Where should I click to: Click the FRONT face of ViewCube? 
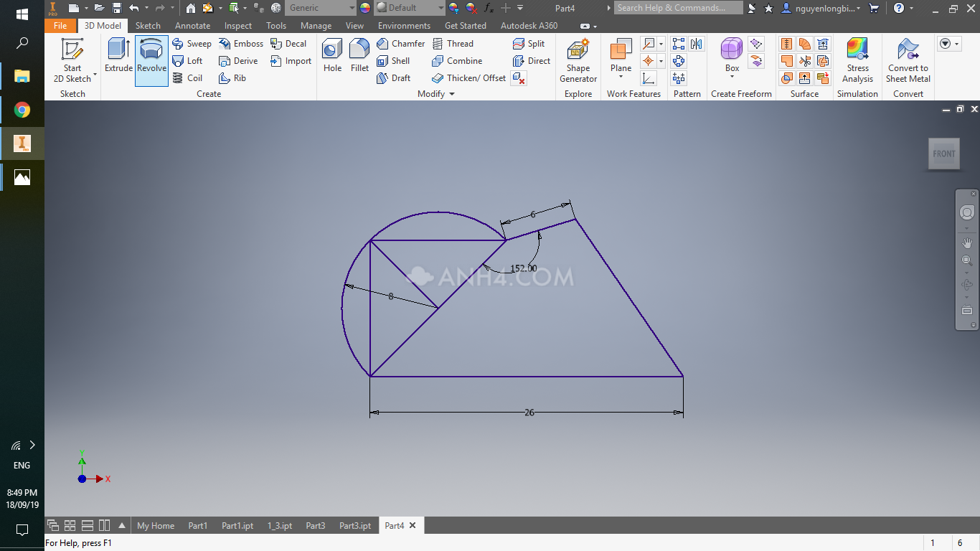(944, 154)
